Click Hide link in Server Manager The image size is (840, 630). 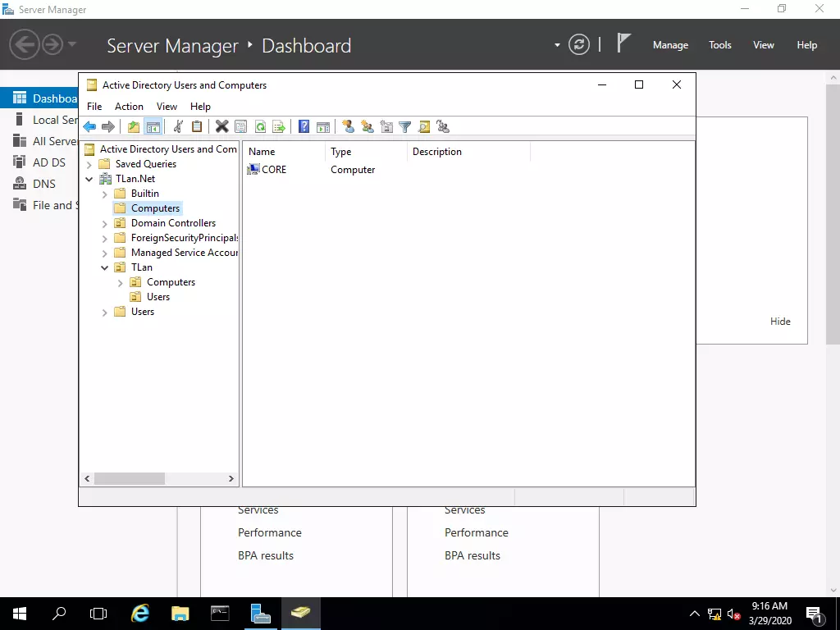point(780,322)
